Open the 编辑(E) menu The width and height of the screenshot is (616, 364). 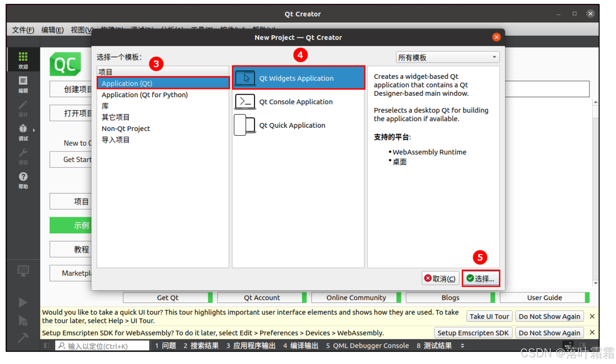coord(53,30)
